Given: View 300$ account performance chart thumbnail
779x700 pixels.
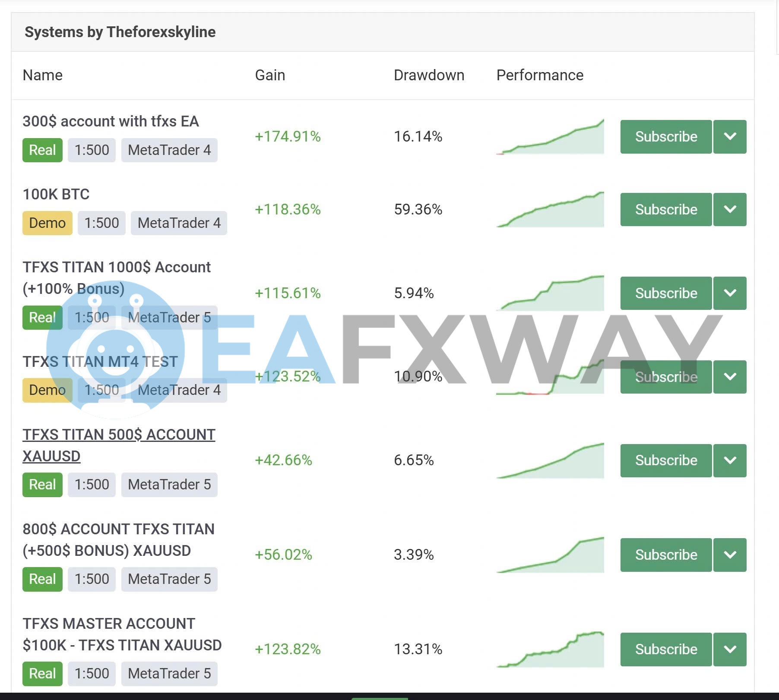Looking at the screenshot, I should (550, 137).
